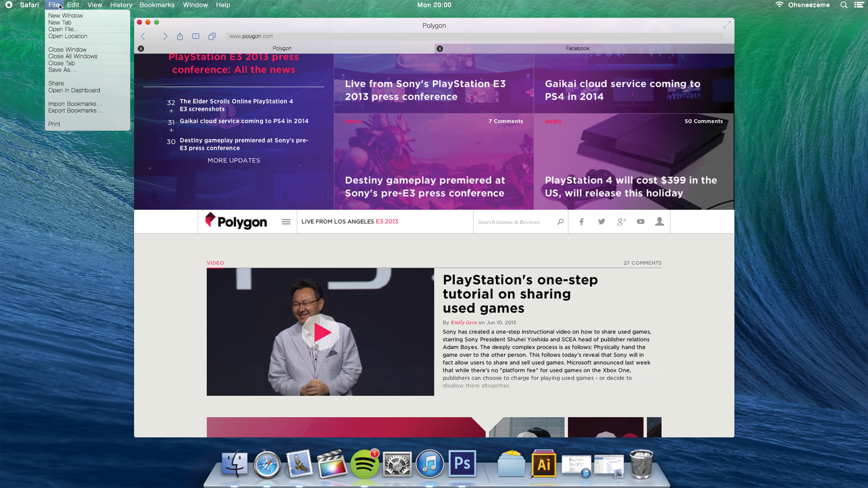
Task: Switch to the Facebook tab
Action: point(584,48)
